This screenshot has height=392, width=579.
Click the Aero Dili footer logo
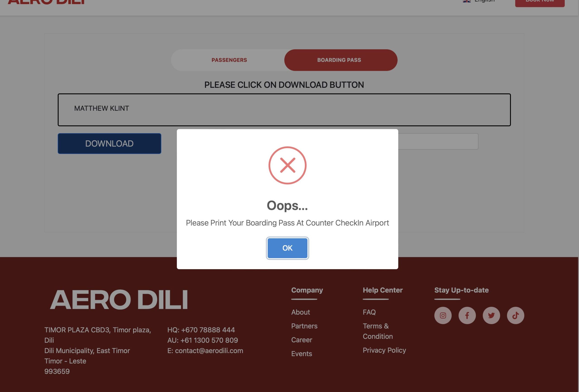pyautogui.click(x=119, y=299)
